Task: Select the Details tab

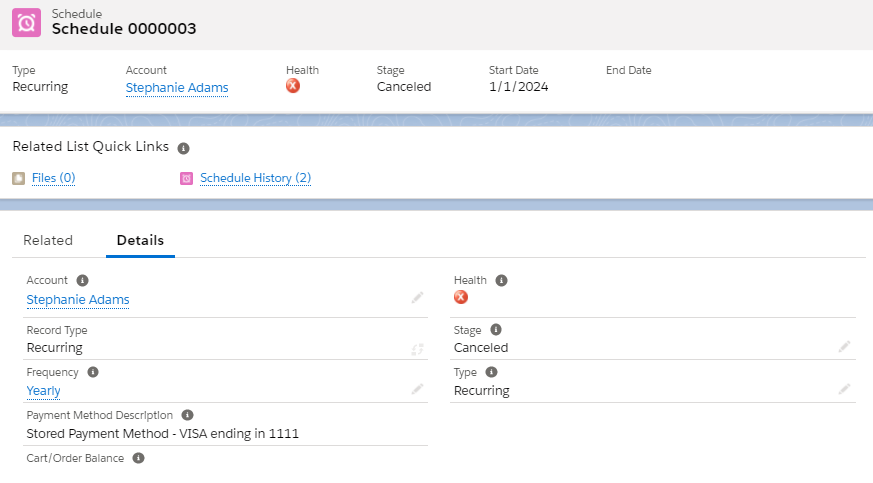Action: (x=140, y=240)
